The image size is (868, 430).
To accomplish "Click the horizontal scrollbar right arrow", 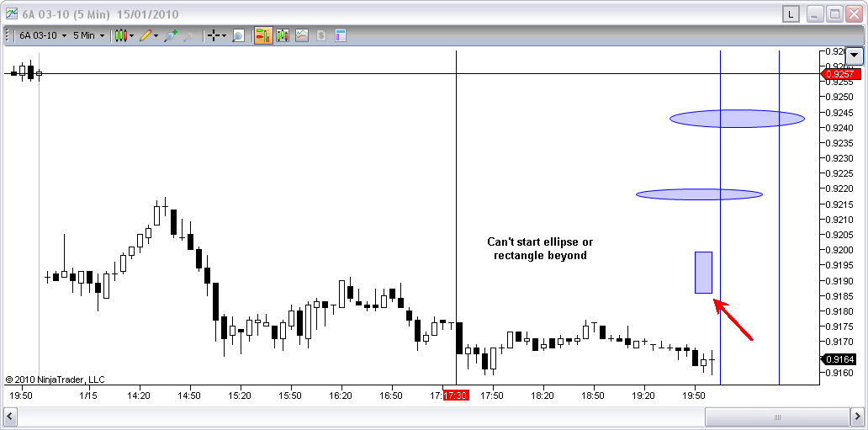I will 857,417.
